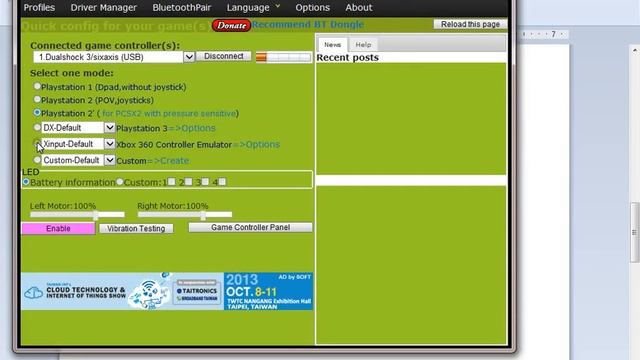This screenshot has height=360, width=640.
Task: Click the Vibration Testing button
Action: coord(136,229)
